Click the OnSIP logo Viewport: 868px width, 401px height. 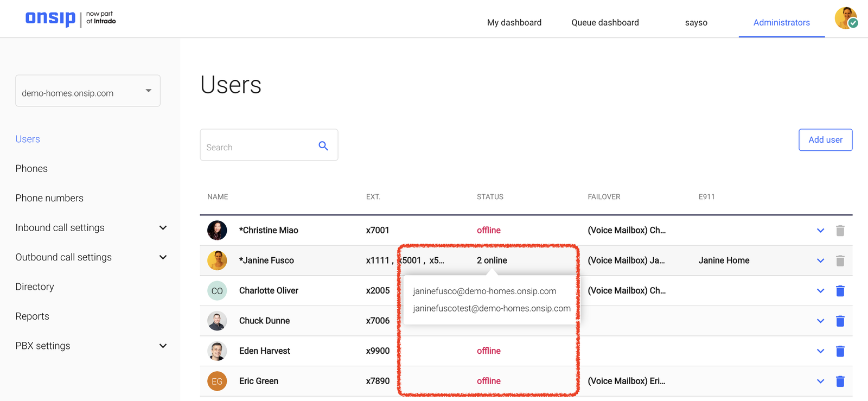(x=50, y=18)
